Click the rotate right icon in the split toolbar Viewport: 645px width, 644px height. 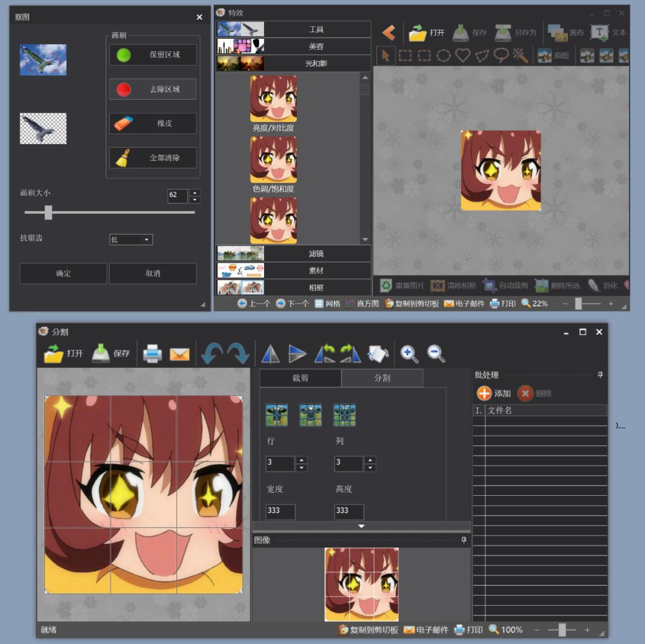point(351,354)
